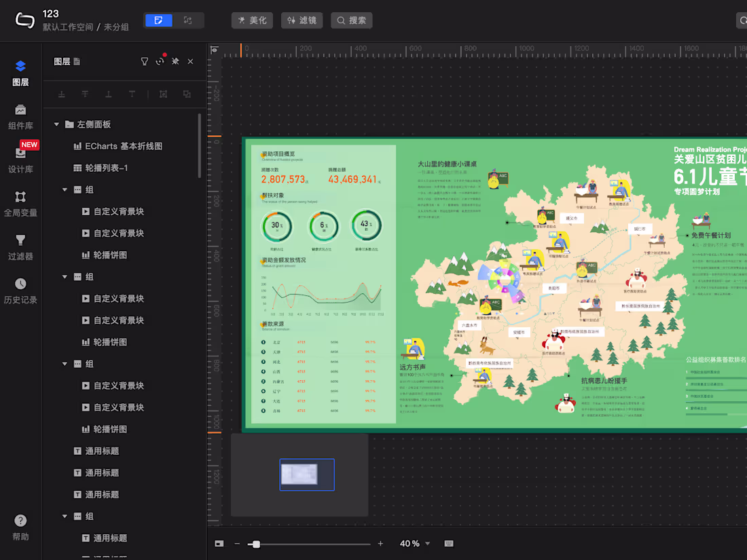Screen dimensions: 747x560
Task: Collapse the first 组 group in layers
Action: [65, 189]
